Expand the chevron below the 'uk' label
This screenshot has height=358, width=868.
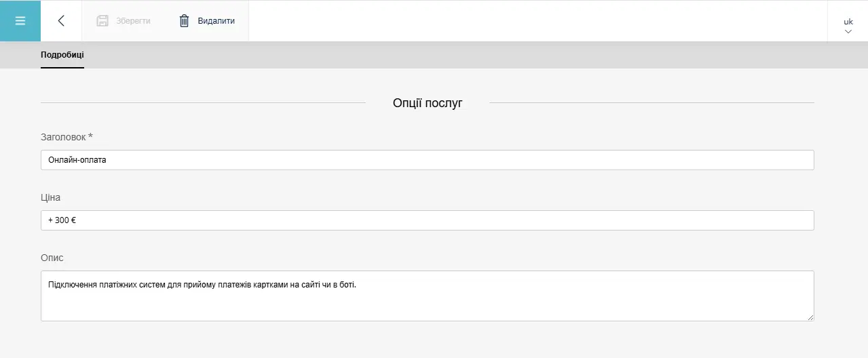(x=848, y=31)
